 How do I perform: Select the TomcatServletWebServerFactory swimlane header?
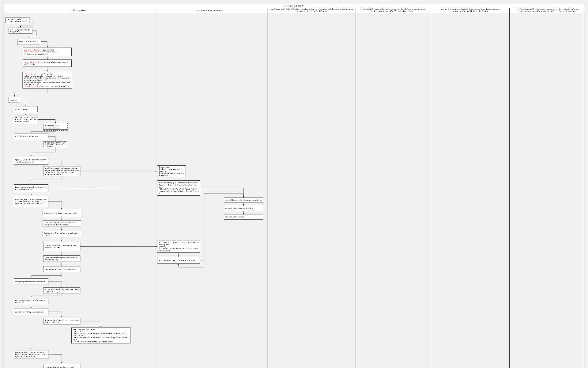pyautogui.click(x=547, y=10)
